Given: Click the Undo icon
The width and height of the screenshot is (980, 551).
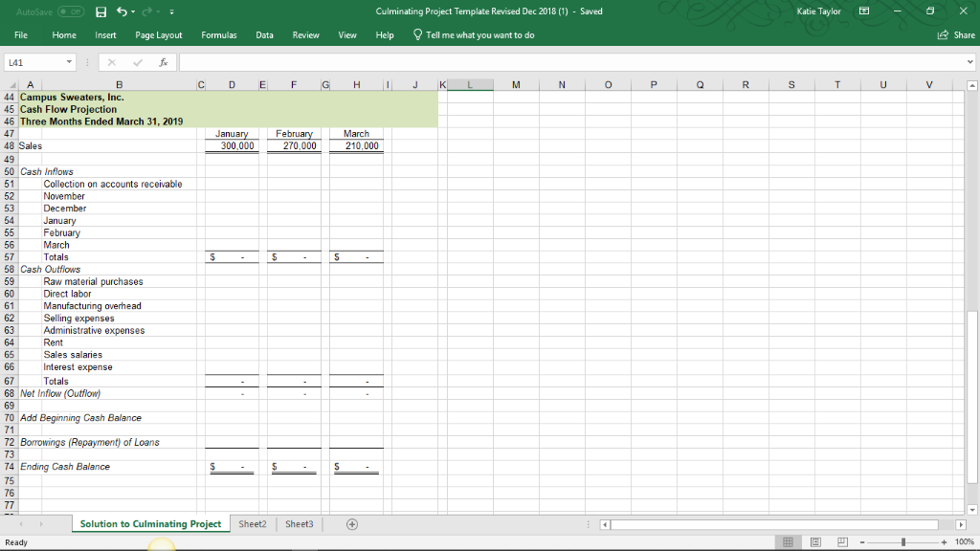Looking at the screenshot, I should [x=122, y=11].
